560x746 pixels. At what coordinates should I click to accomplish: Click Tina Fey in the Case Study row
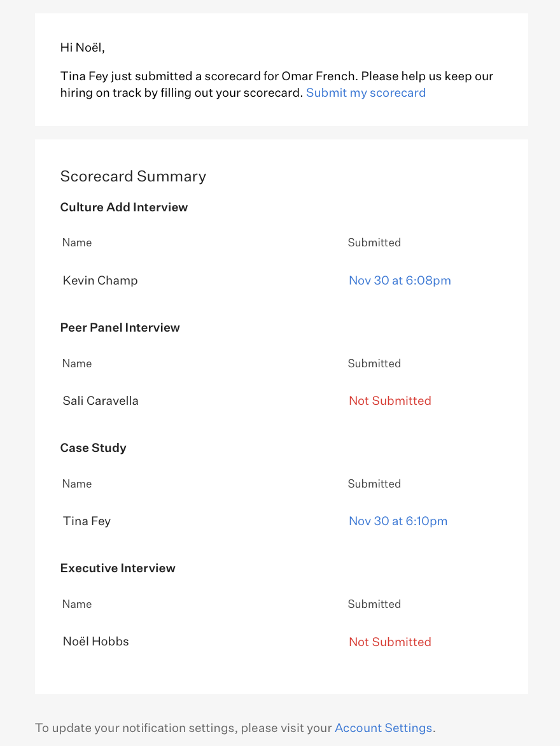pyautogui.click(x=87, y=521)
